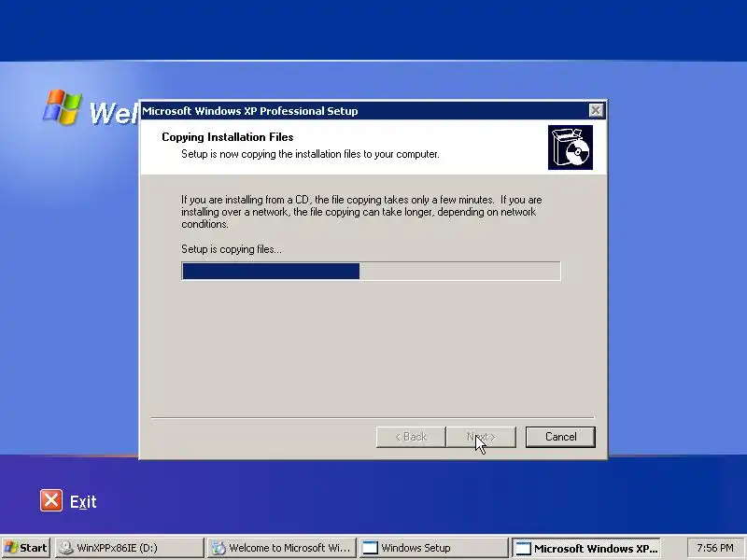This screenshot has height=560, width=747.
Task: Click the CD drive icon in taskbar
Action: click(66, 548)
